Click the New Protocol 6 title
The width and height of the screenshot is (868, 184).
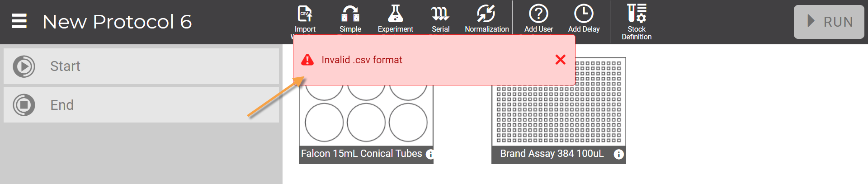(117, 22)
